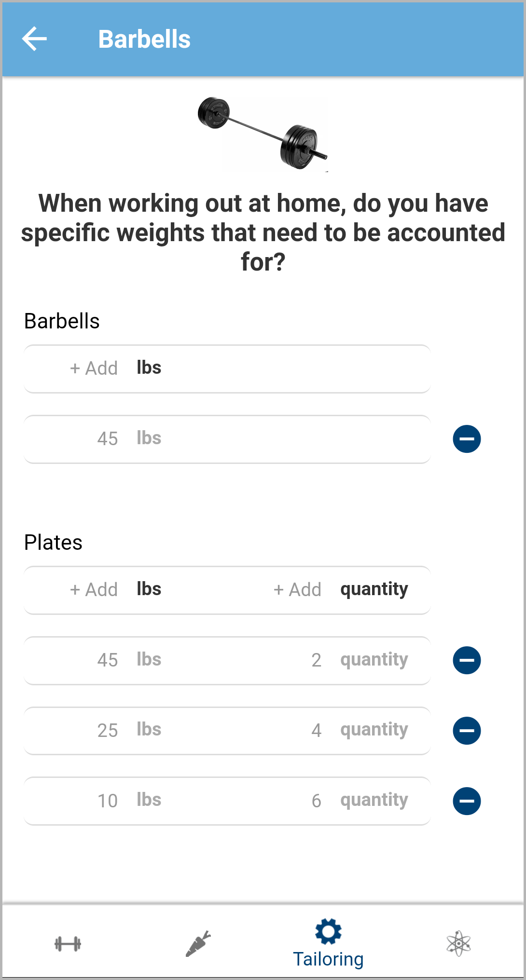526x980 pixels.
Task: Open the workout dumbbell tab
Action: coord(68,943)
